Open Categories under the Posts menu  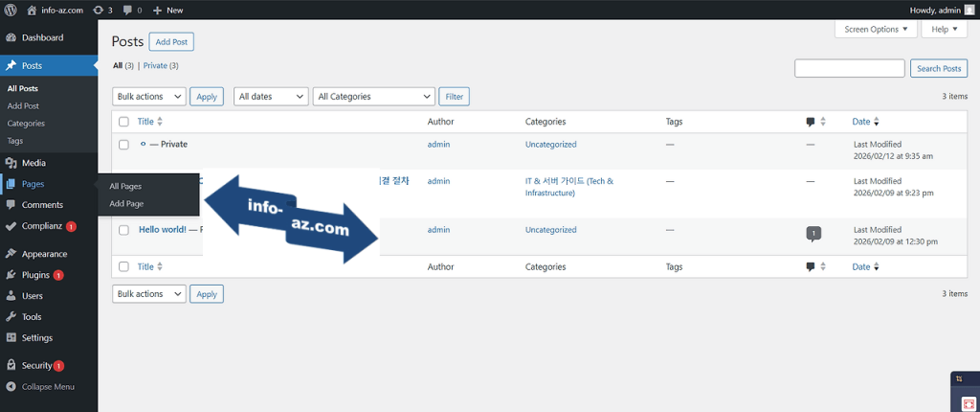[26, 124]
